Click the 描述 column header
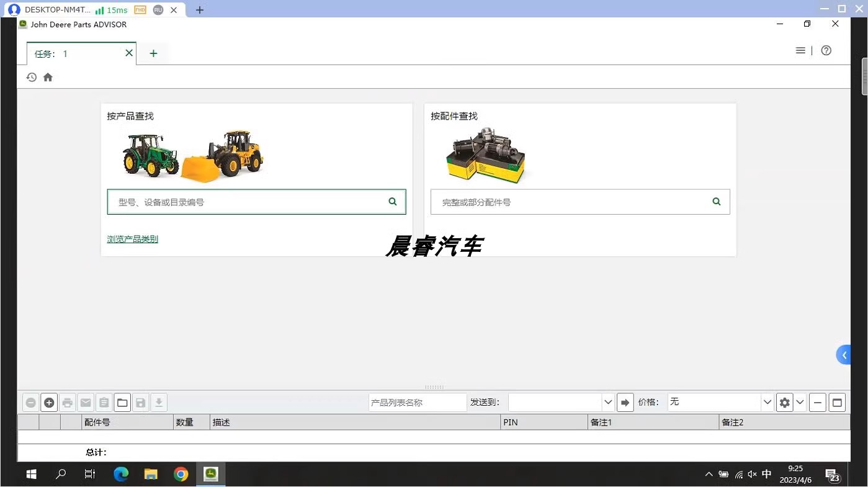Viewport: 868px width, 487px height. pos(356,422)
